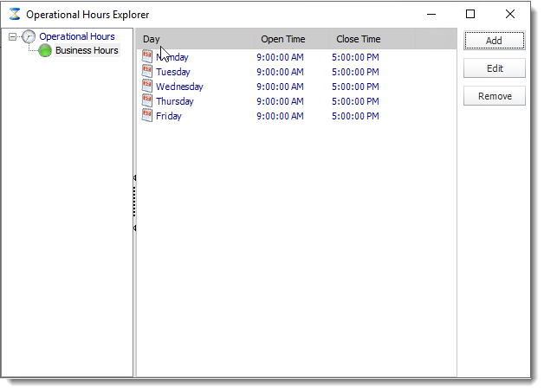Click the calendar icon beside Thursday
The width and height of the screenshot is (544, 392).
pos(147,101)
